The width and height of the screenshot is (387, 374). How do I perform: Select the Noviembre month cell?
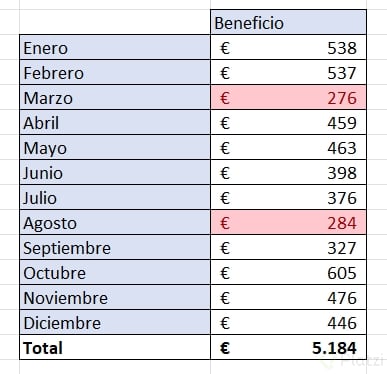[x=115, y=297]
